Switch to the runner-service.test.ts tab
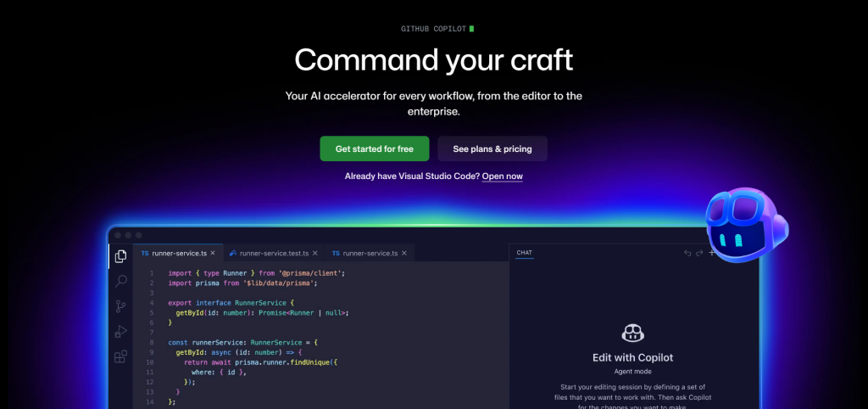This screenshot has width=868, height=409. tap(274, 253)
